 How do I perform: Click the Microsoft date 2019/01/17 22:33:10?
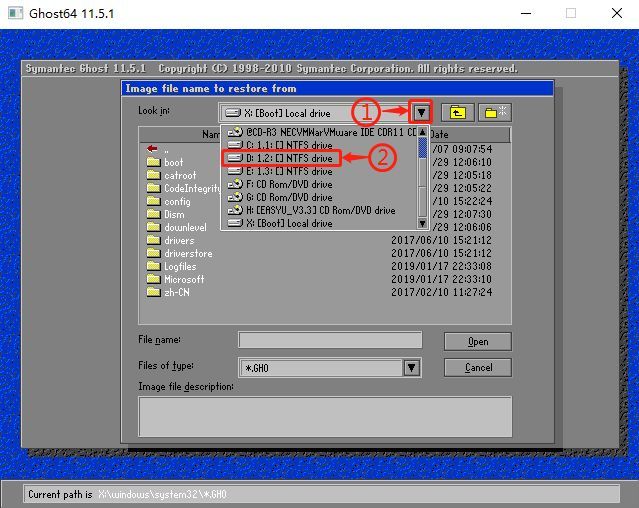[441, 279]
